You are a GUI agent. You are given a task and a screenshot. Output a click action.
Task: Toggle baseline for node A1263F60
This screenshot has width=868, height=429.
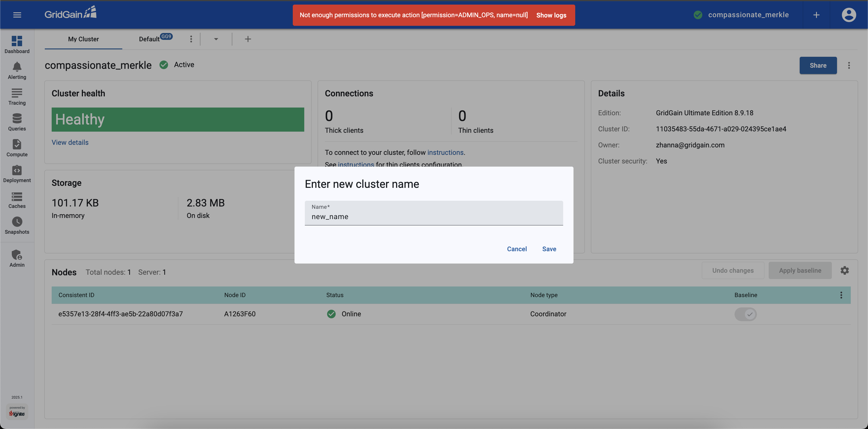tap(745, 314)
